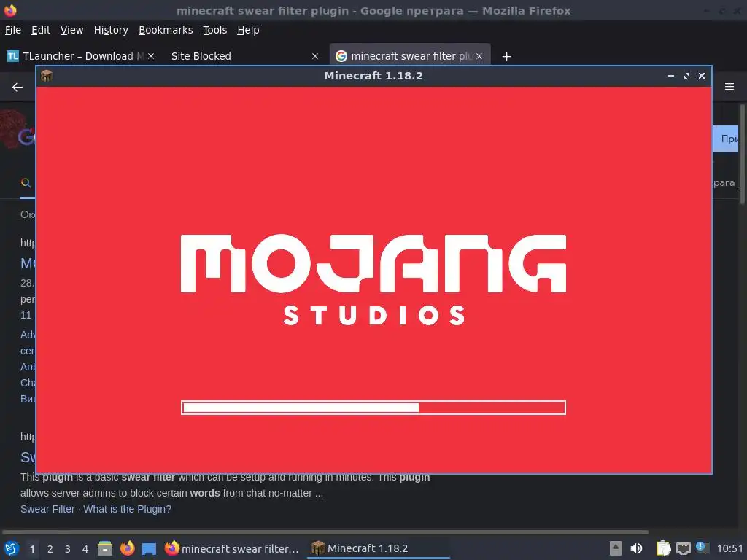Open the Bookmarks menu in Firefox
747x560 pixels.
click(166, 30)
